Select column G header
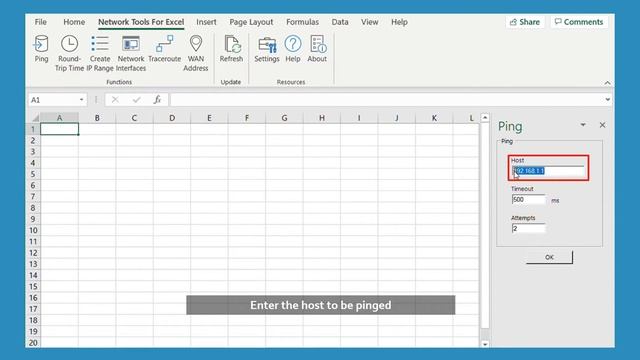Image resolution: width=640 pixels, height=360 pixels. click(284, 118)
